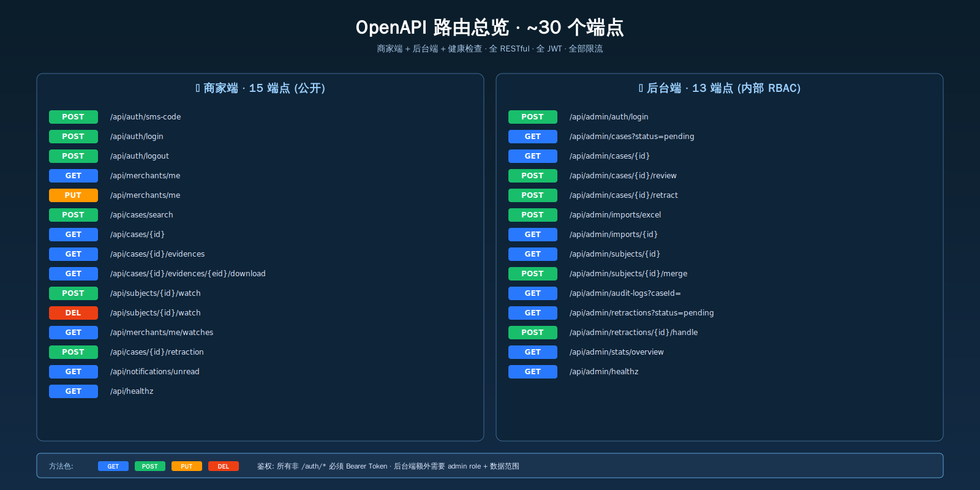Click the 后台端 · 13 端点 panel heading
Viewport: 980px width, 490px height.
coord(720,88)
